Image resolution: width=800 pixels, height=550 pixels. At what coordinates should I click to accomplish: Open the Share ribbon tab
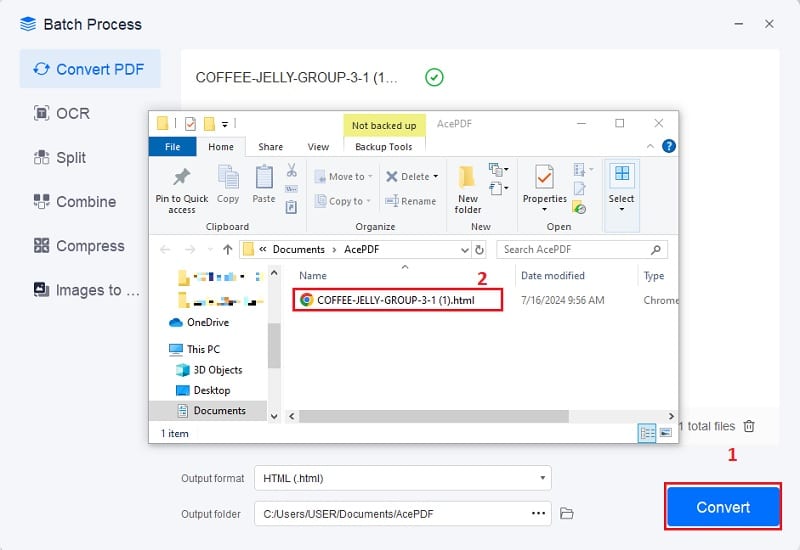point(270,147)
